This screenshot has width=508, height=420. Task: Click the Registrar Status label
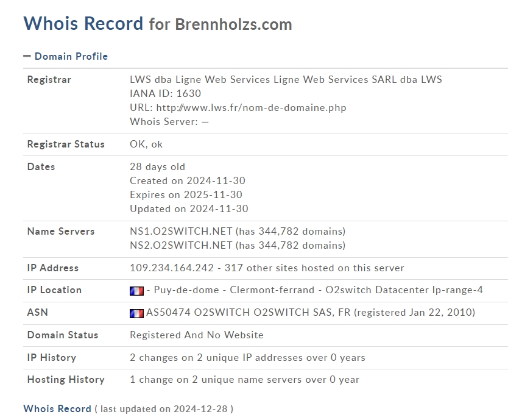tap(66, 144)
